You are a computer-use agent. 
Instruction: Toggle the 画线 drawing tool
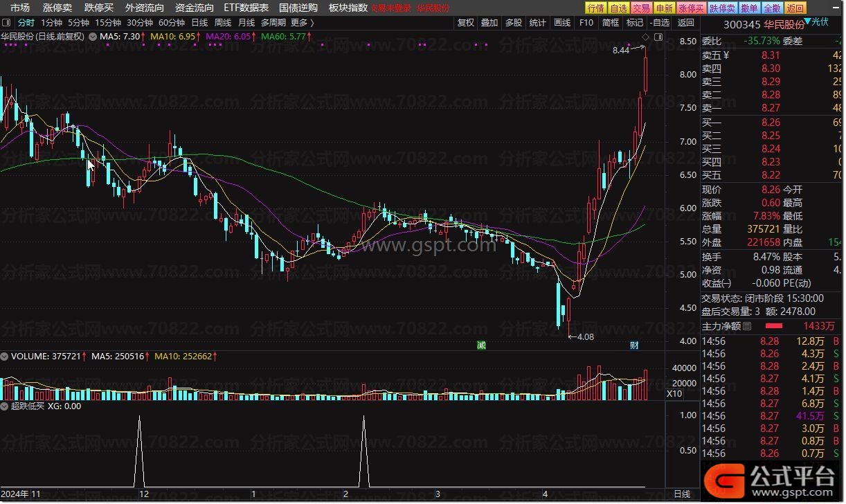(562, 22)
